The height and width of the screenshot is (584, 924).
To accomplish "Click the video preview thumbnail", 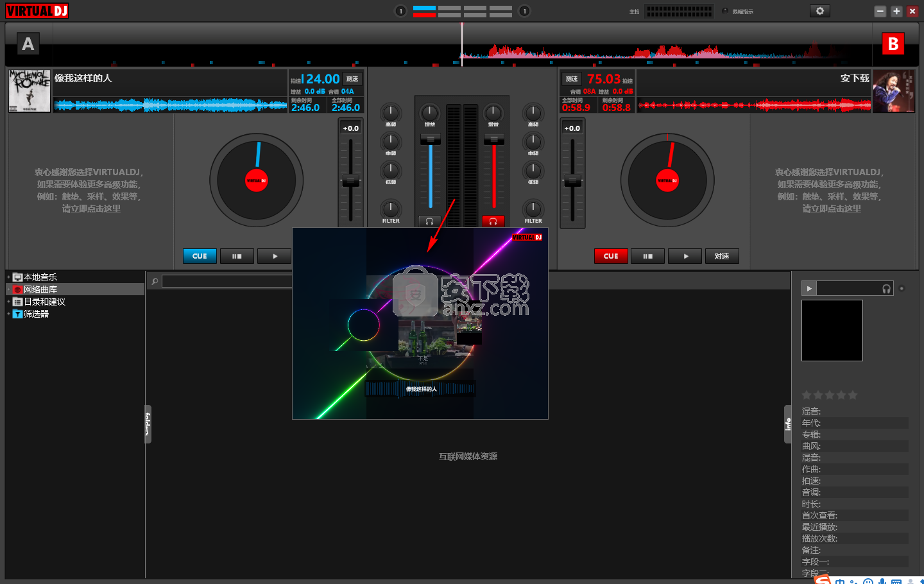I will 420,323.
